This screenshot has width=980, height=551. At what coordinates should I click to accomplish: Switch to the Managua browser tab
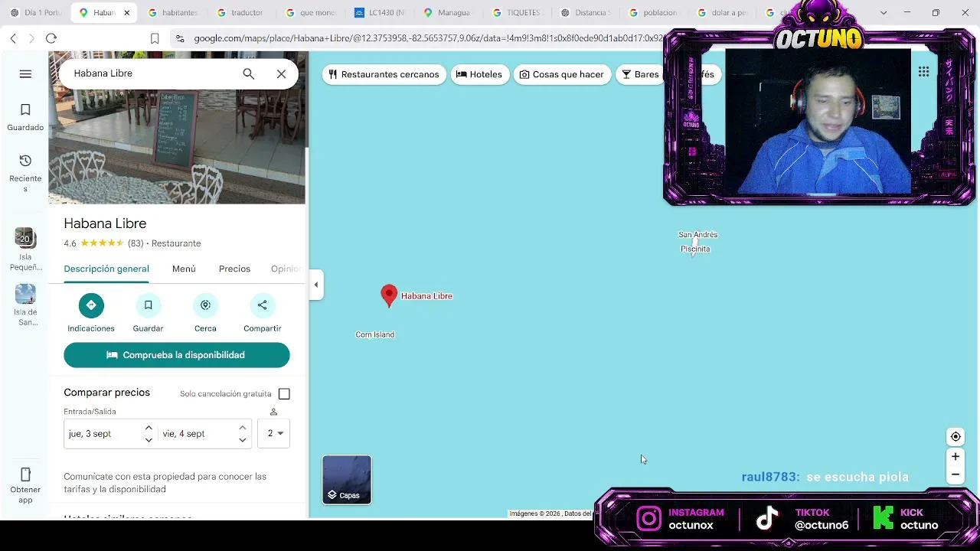tap(448, 12)
